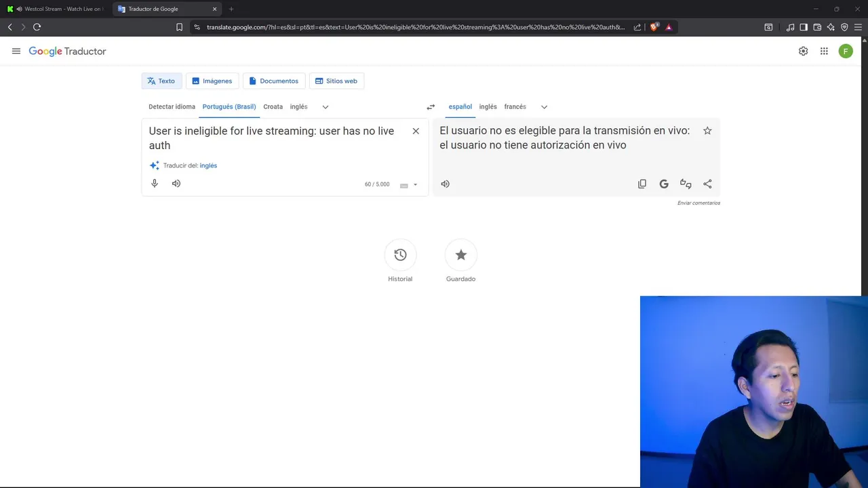Translate from detected inglés link

pos(208,165)
